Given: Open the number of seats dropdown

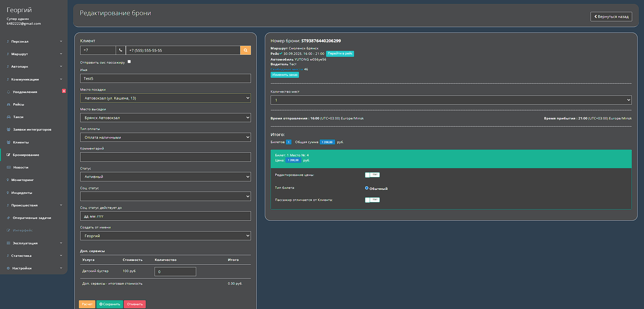Looking at the screenshot, I should (451, 100).
